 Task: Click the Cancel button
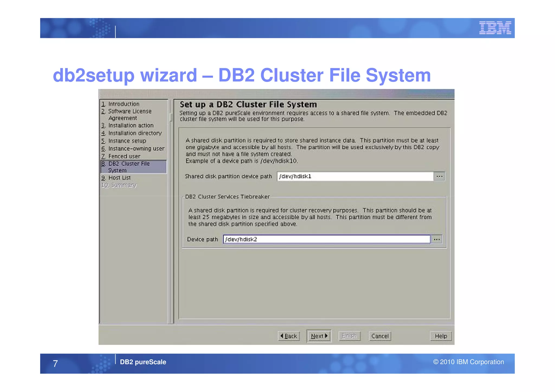[x=380, y=336]
